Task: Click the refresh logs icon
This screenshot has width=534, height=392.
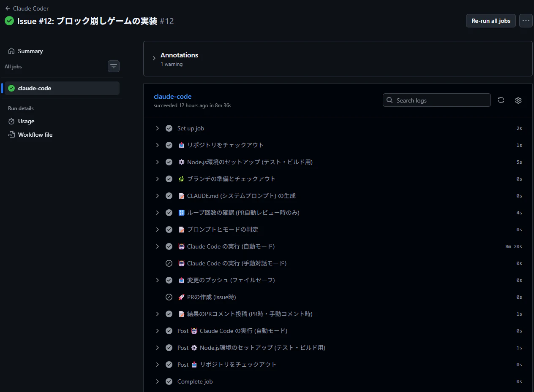Action: point(501,100)
